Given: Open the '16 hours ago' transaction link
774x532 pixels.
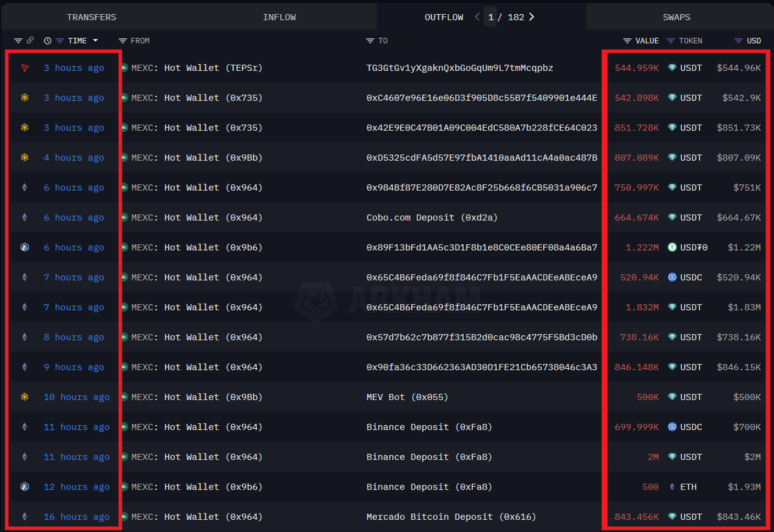Looking at the screenshot, I should (x=77, y=517).
